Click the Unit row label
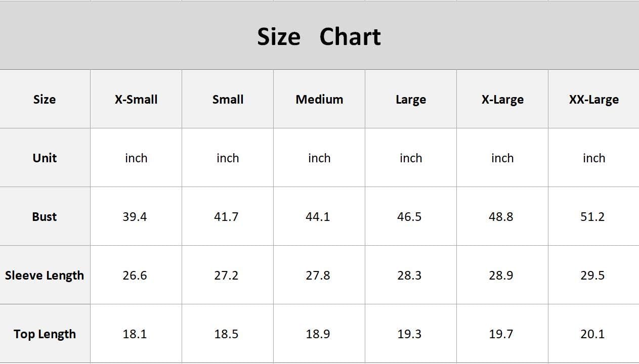639x364 pixels. (x=45, y=158)
